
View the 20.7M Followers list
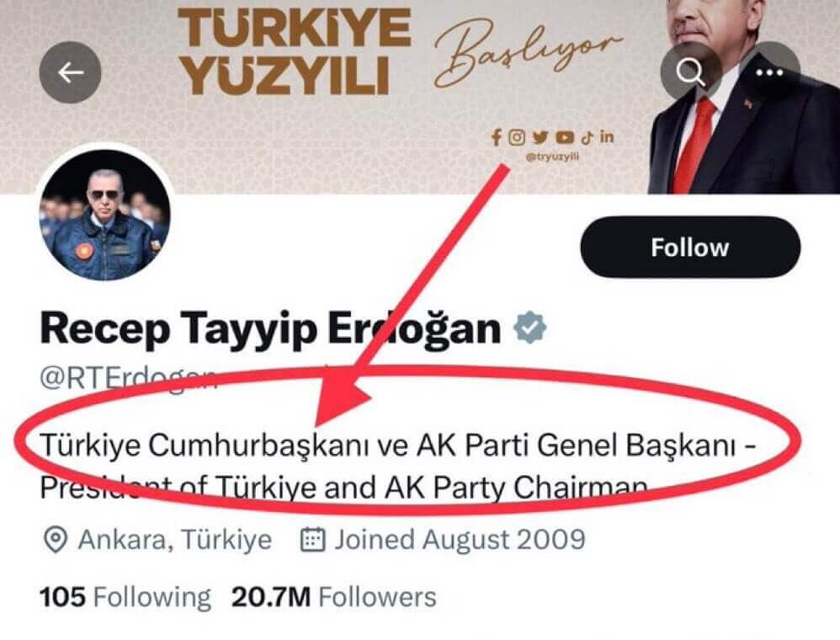[334, 596]
